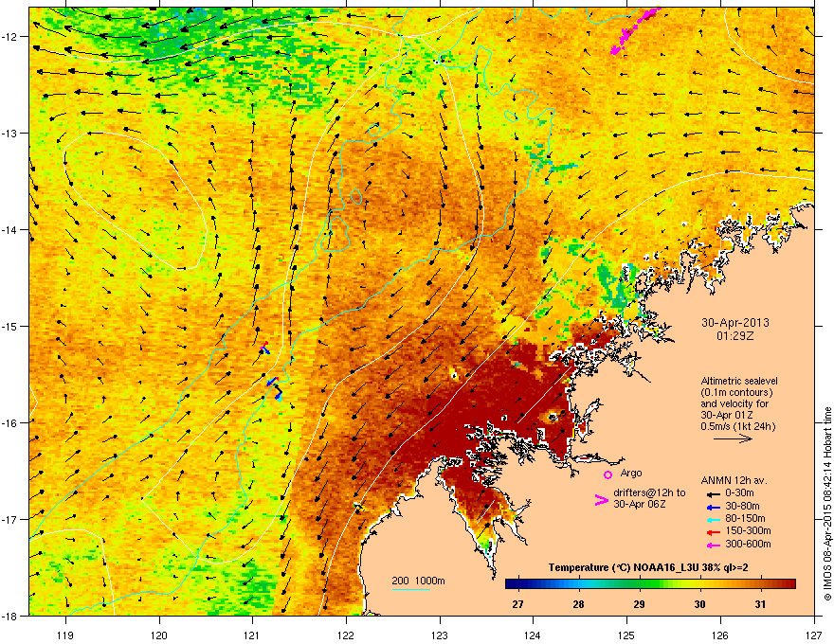Click the '30-Apr-2013' date text

coord(735,323)
